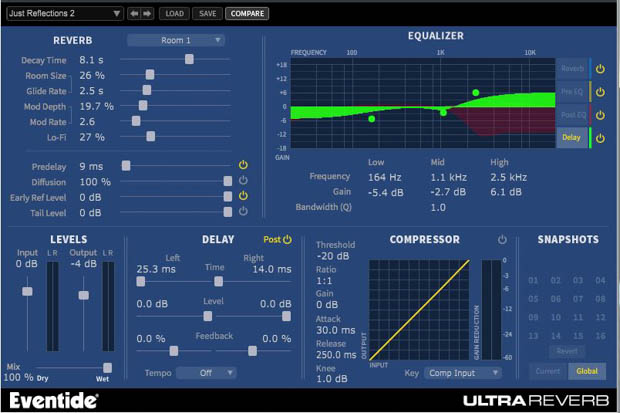The height and width of the screenshot is (413, 620).
Task: Toggle the Delay EQ power switch
Action: 600,138
